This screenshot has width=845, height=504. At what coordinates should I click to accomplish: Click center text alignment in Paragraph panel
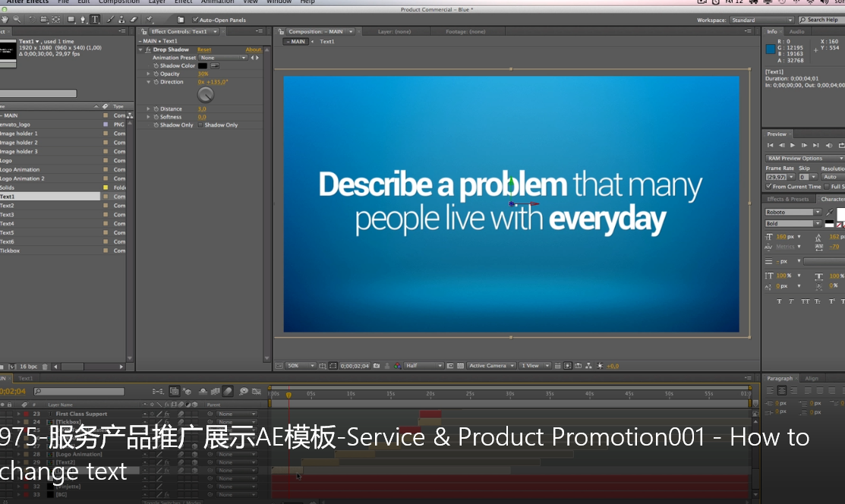(x=782, y=390)
